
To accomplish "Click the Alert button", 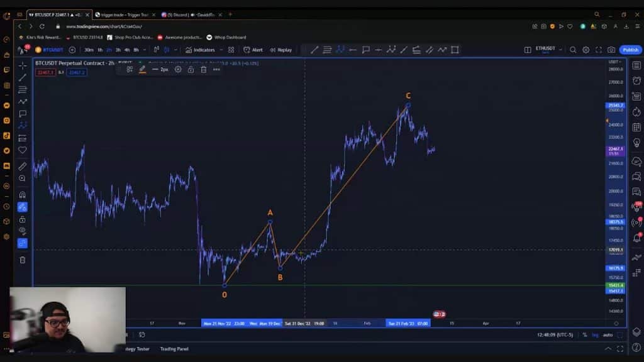I will point(253,50).
